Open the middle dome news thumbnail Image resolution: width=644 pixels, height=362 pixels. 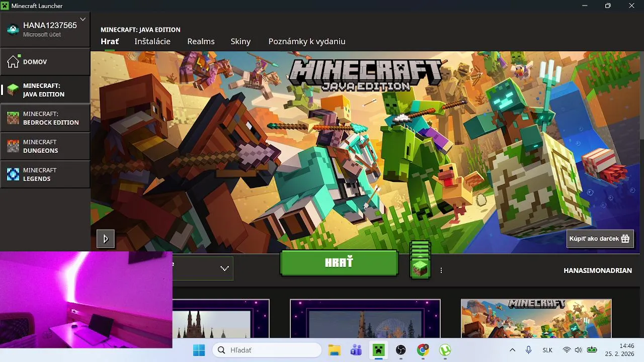pyautogui.click(x=365, y=319)
